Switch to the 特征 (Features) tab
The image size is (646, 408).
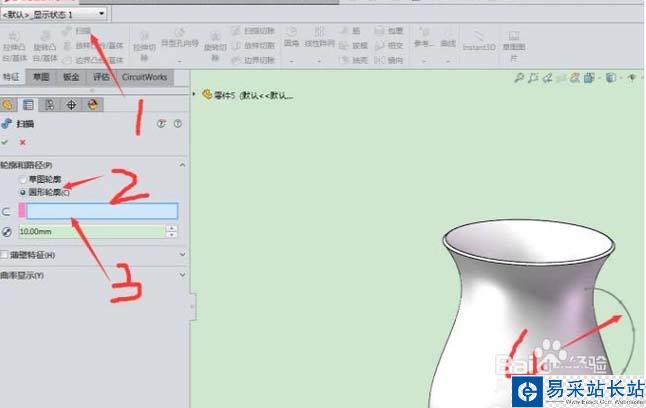point(11,77)
